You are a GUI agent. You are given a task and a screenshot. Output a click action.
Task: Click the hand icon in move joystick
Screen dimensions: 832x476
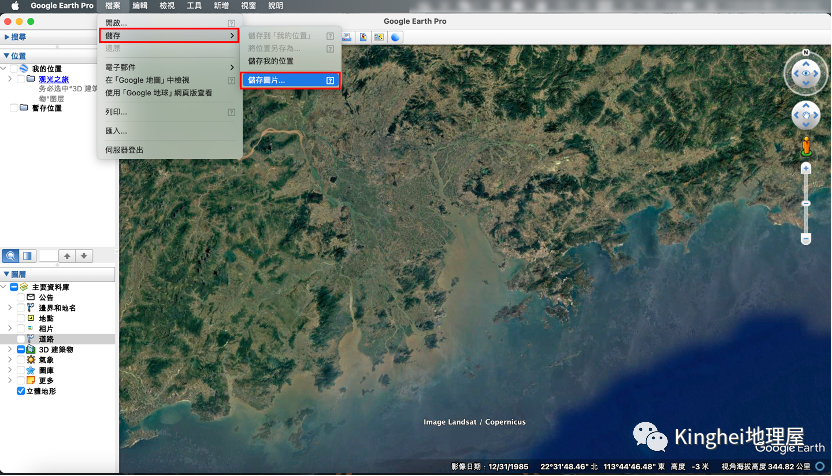[805, 115]
